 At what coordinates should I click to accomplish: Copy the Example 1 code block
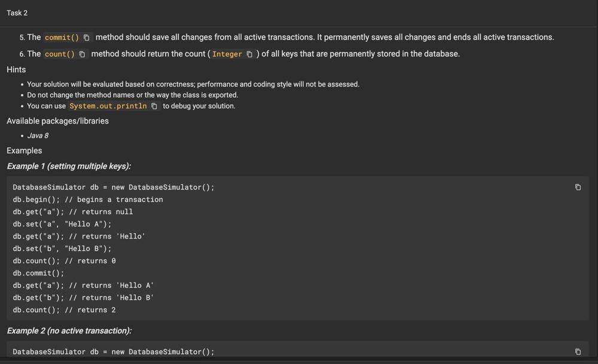tap(578, 187)
